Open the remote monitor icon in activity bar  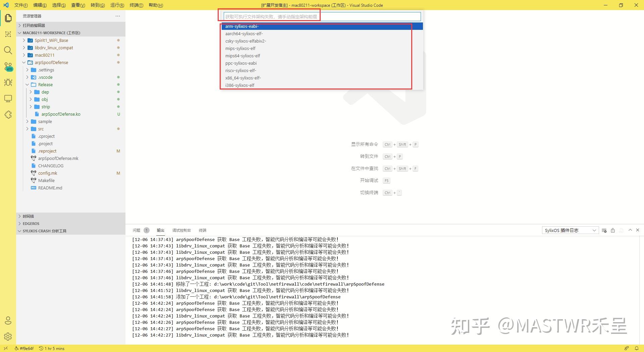tap(8, 99)
